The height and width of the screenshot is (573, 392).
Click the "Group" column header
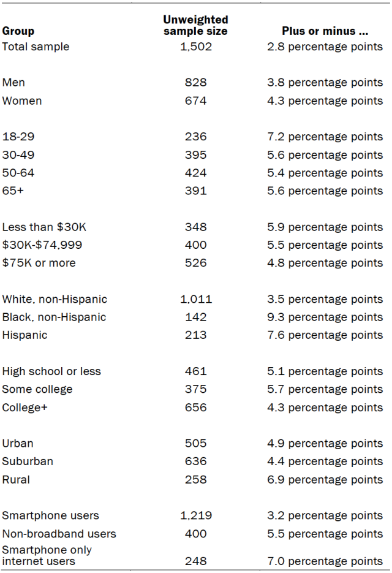tap(18, 31)
